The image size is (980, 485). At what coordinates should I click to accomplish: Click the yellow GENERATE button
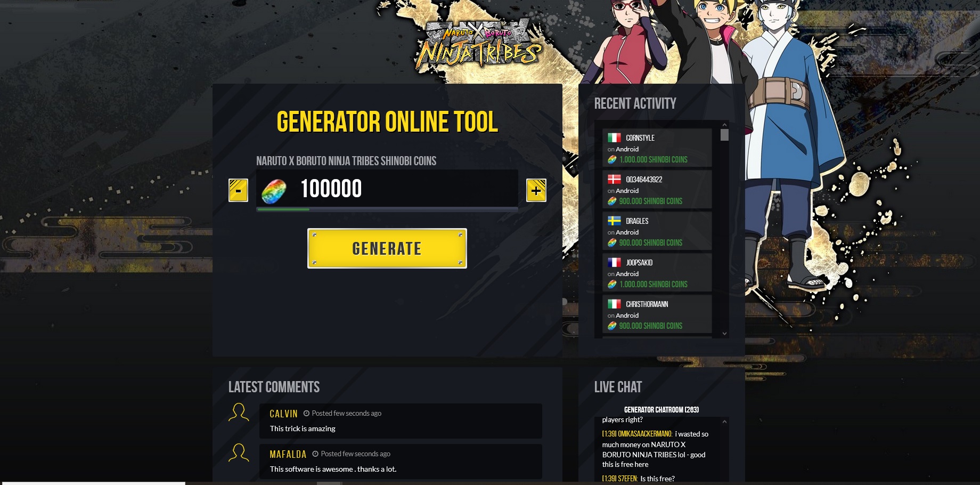[387, 248]
